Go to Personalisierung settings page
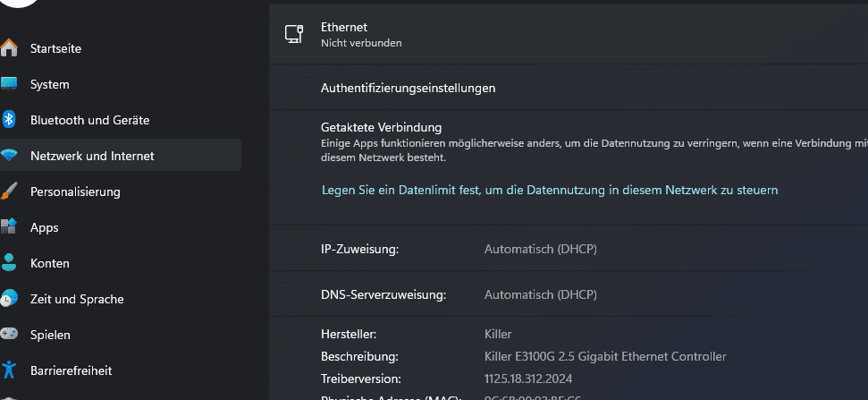868x400 pixels. point(75,191)
